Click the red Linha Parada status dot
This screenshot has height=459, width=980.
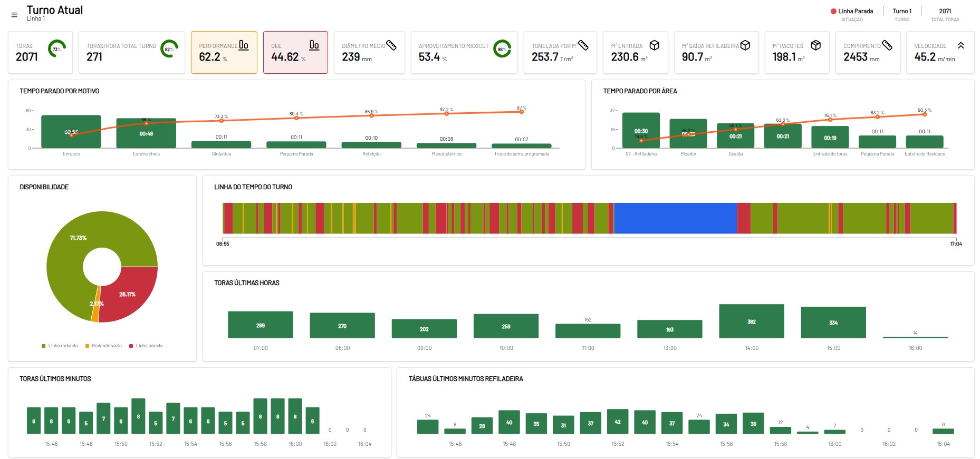click(833, 11)
